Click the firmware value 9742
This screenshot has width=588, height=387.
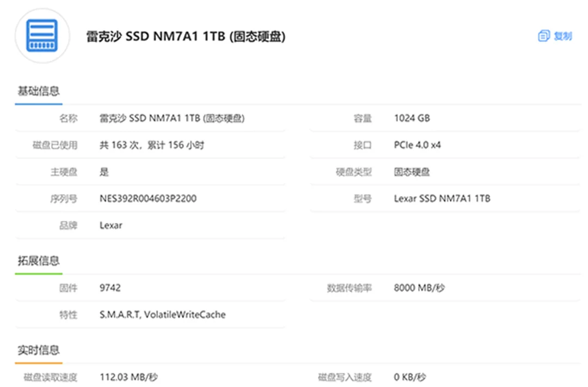[110, 287]
